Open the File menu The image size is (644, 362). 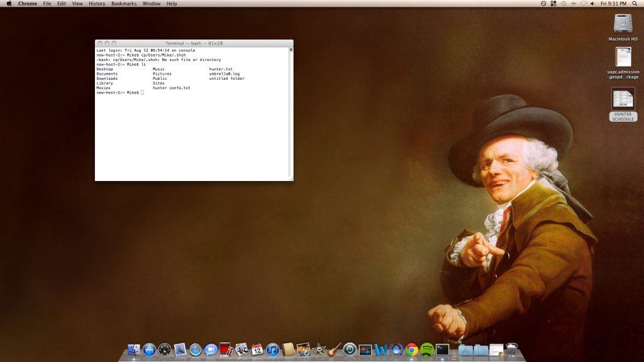[47, 4]
